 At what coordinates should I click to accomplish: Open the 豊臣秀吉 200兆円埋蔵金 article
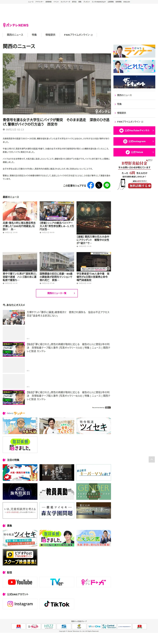coord(20,217)
